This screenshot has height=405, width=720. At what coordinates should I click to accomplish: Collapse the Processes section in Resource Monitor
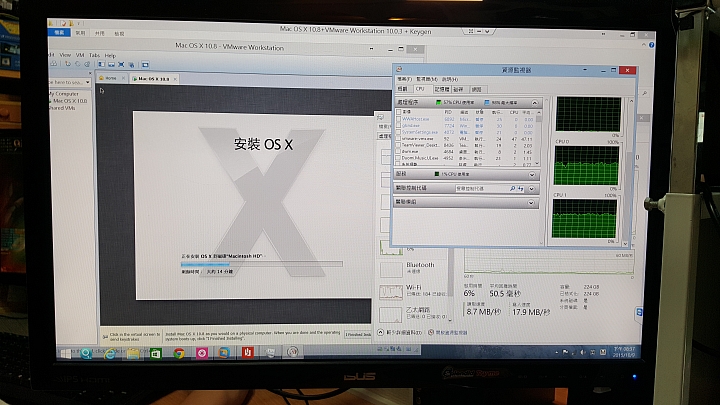click(534, 102)
